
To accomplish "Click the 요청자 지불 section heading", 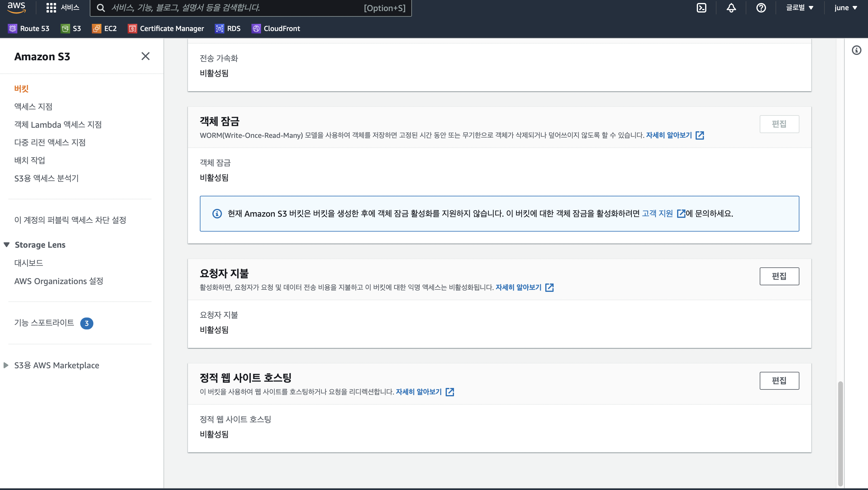I will coord(224,273).
